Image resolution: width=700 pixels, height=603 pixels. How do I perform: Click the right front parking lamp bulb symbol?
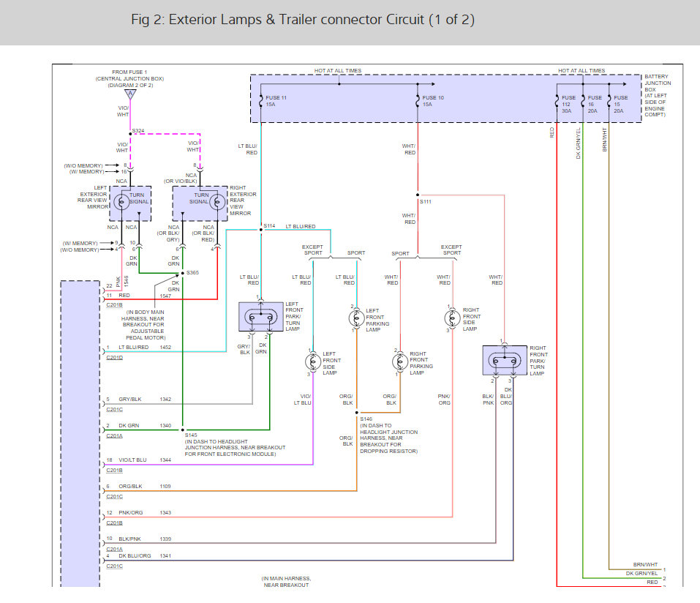coord(400,362)
